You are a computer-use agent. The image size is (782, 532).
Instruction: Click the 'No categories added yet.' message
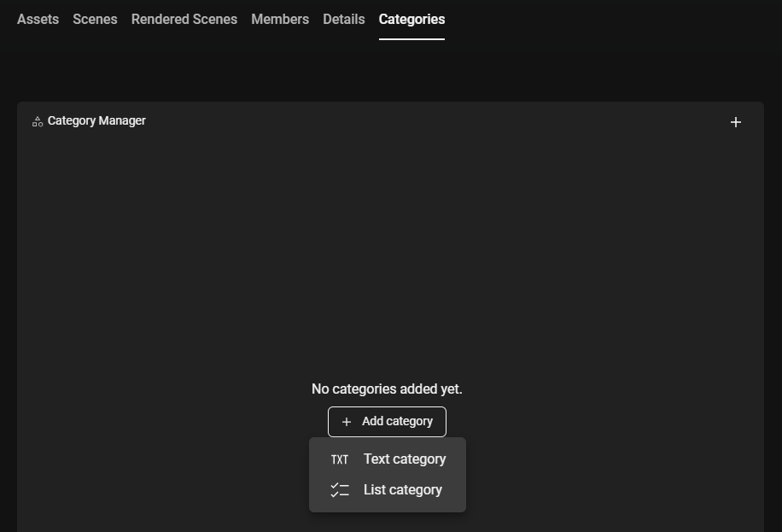click(387, 389)
